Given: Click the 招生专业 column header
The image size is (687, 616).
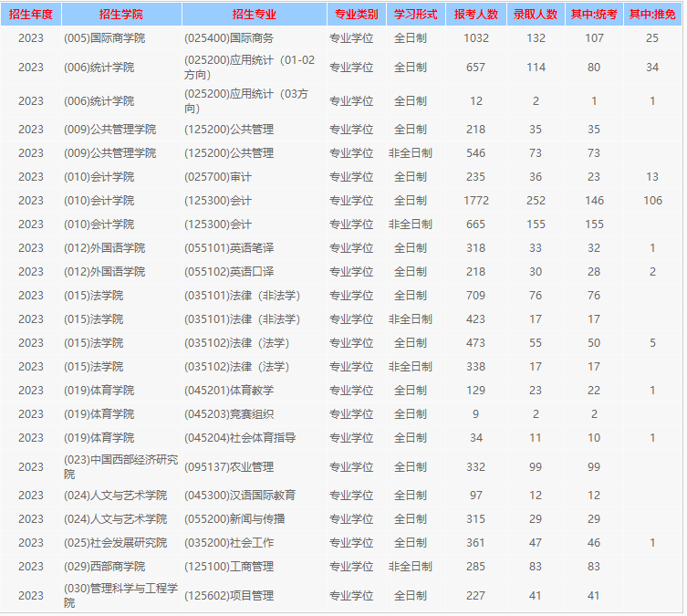Looking at the screenshot, I should 255,15.
